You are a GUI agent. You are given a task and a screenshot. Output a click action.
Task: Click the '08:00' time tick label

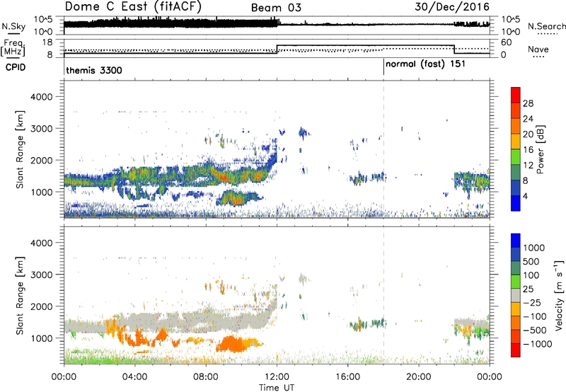206,377
